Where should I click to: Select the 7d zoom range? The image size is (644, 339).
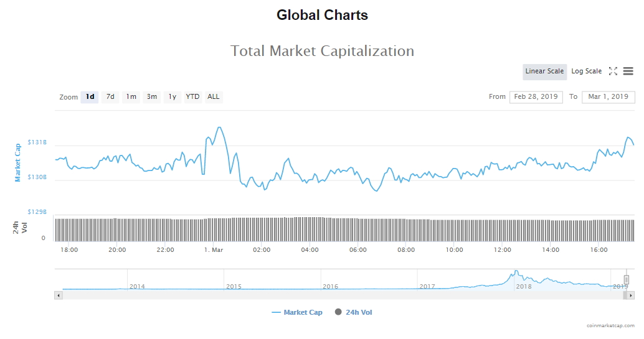click(110, 97)
